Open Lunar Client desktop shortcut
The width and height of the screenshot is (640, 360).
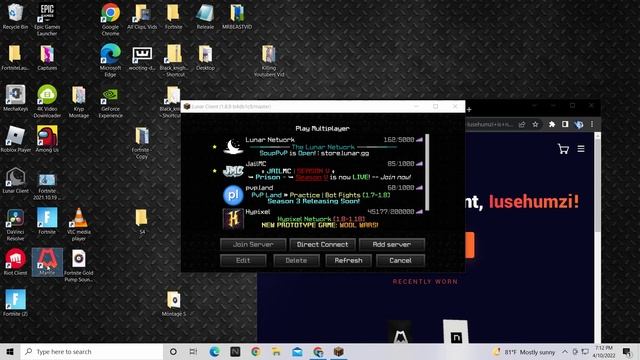(x=16, y=180)
